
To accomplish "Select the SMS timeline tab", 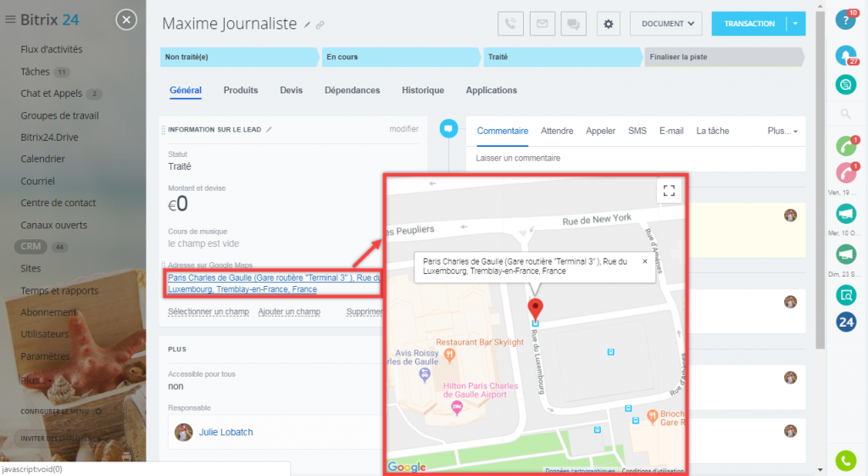I will click(637, 132).
